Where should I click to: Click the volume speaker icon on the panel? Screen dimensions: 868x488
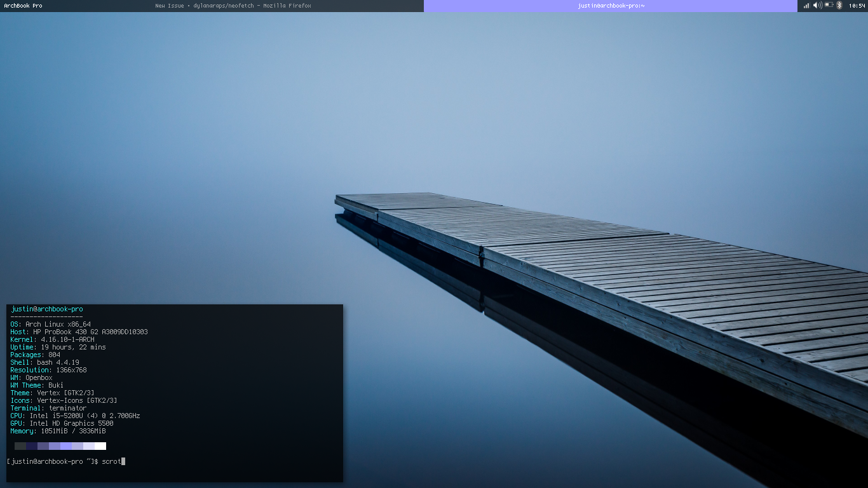[817, 5]
